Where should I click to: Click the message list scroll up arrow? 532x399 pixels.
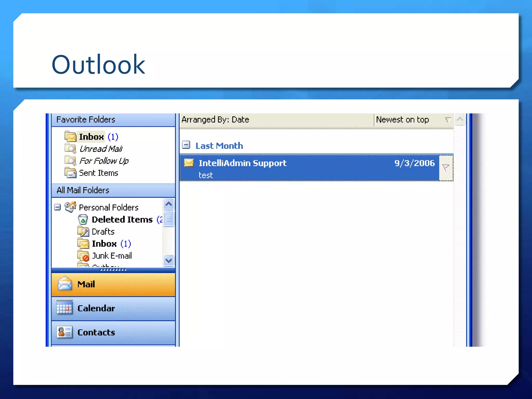(x=460, y=119)
